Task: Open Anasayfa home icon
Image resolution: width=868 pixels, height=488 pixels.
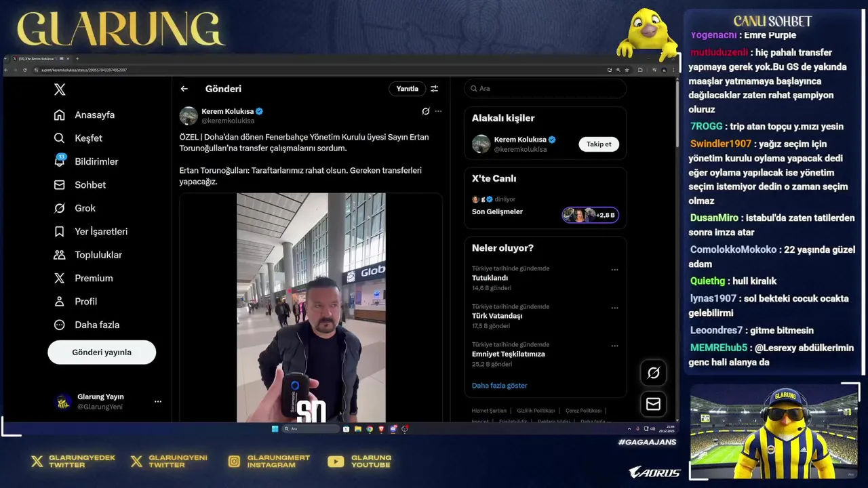Action: [60, 115]
